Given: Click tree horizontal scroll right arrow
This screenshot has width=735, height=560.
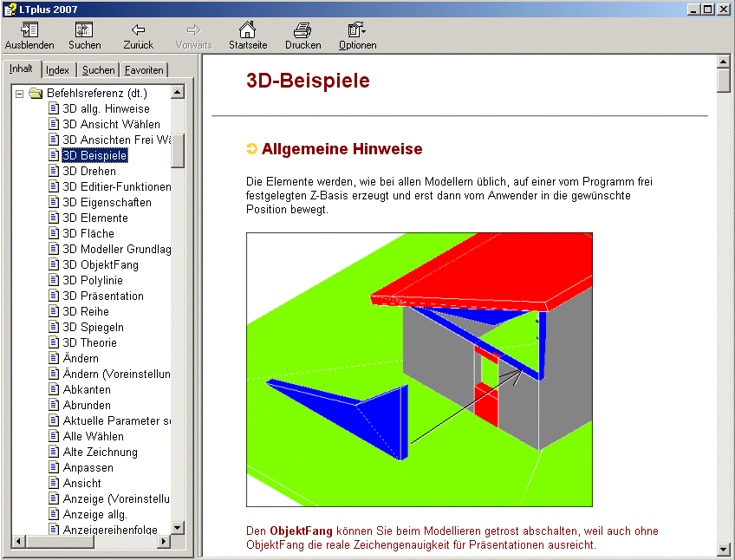Looking at the screenshot, I should 164,541.
